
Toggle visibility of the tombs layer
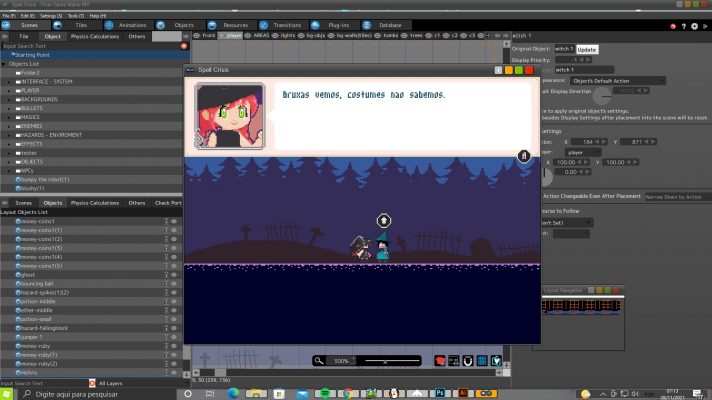click(x=377, y=35)
